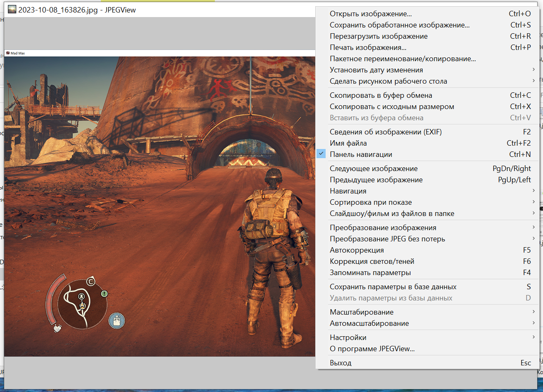Click the displayed Mad Max screenshot image
543x392 pixels.
click(x=160, y=203)
